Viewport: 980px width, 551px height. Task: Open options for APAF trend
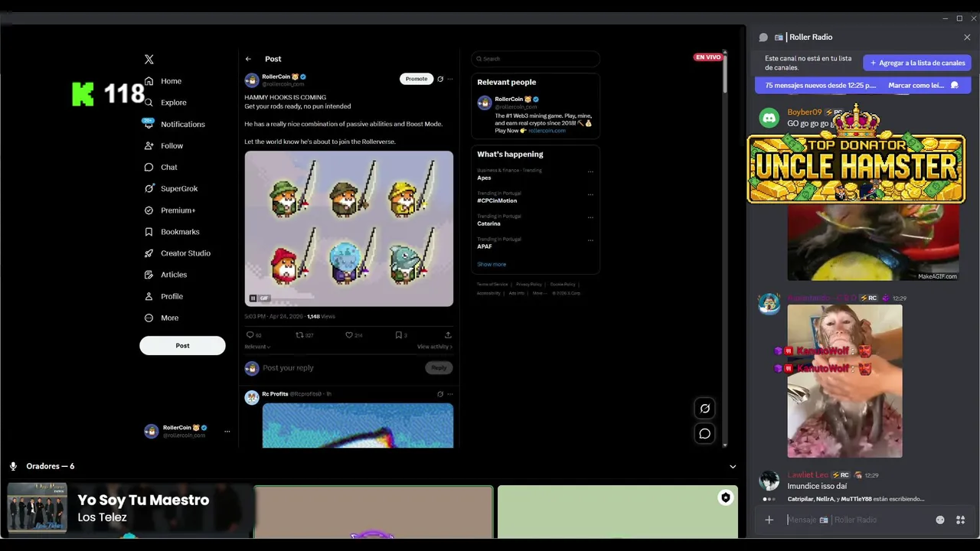[590, 240]
